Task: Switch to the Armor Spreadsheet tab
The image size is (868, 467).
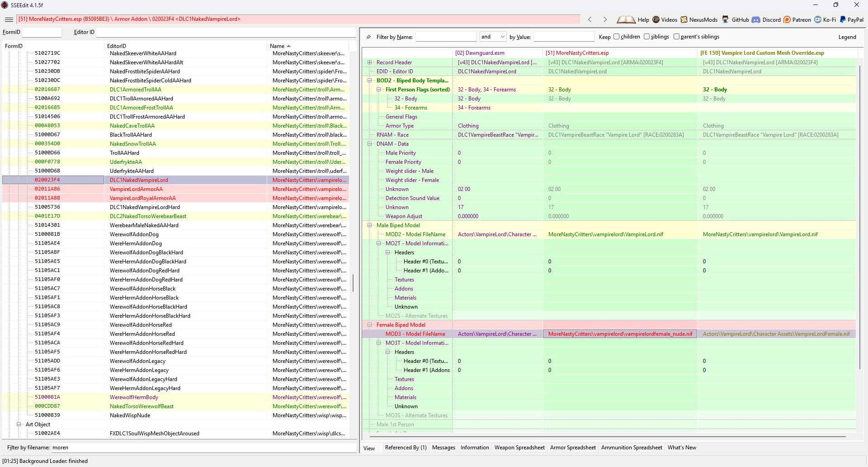Action: 573,448
